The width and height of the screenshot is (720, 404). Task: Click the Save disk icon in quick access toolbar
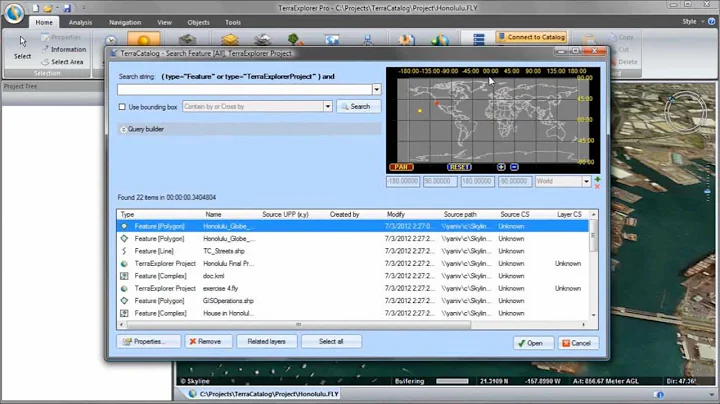(x=68, y=8)
